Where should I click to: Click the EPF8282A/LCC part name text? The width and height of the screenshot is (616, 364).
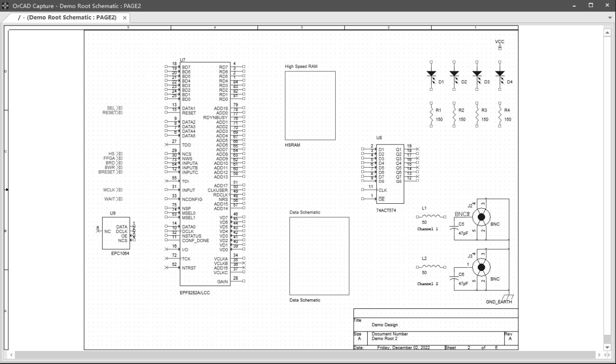click(x=195, y=293)
